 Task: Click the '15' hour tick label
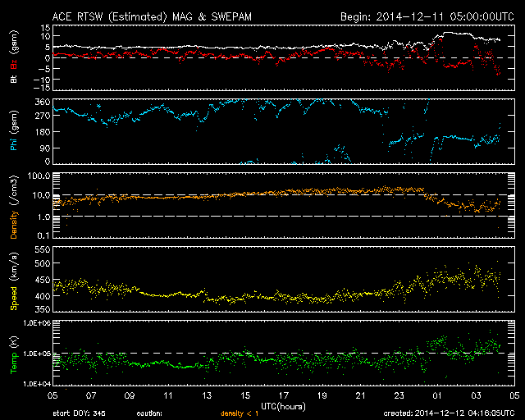pos(245,395)
